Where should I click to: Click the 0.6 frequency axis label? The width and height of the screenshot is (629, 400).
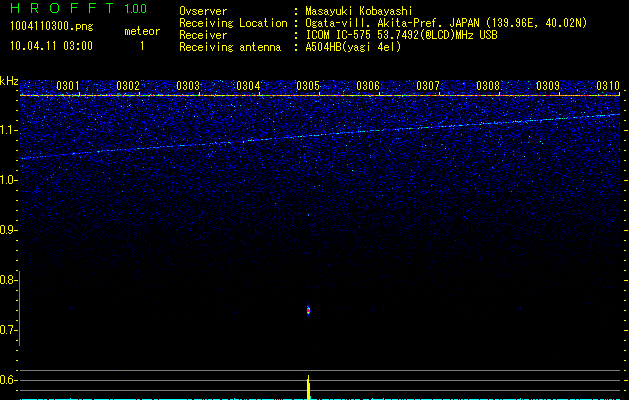[9, 380]
